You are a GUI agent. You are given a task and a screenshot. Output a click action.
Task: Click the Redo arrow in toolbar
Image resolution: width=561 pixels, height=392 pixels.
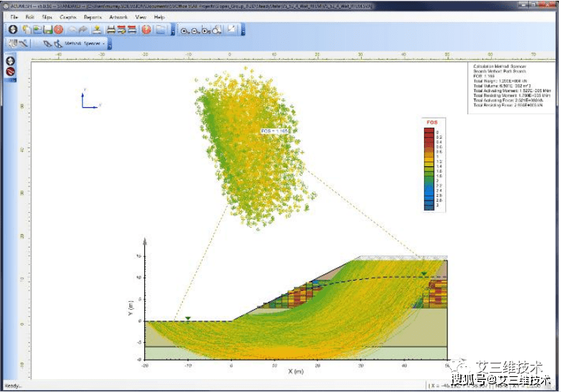84,30
